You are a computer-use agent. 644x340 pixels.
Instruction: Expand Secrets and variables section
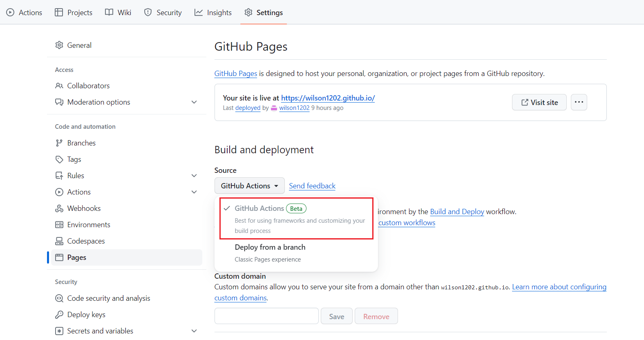click(194, 331)
